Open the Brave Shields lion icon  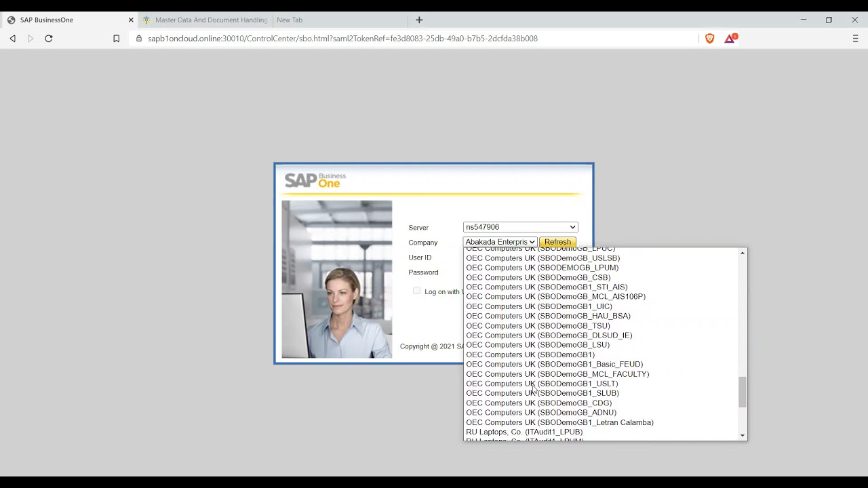(710, 39)
